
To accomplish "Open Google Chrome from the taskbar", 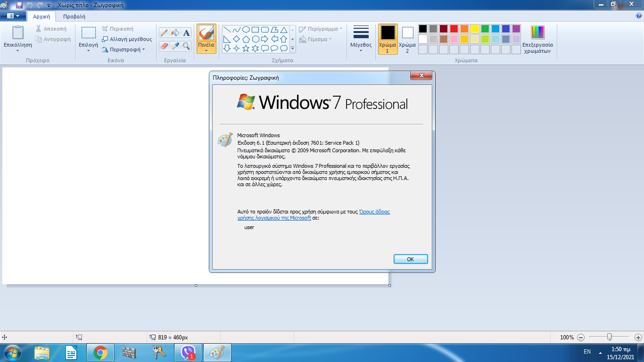I will [x=100, y=353].
